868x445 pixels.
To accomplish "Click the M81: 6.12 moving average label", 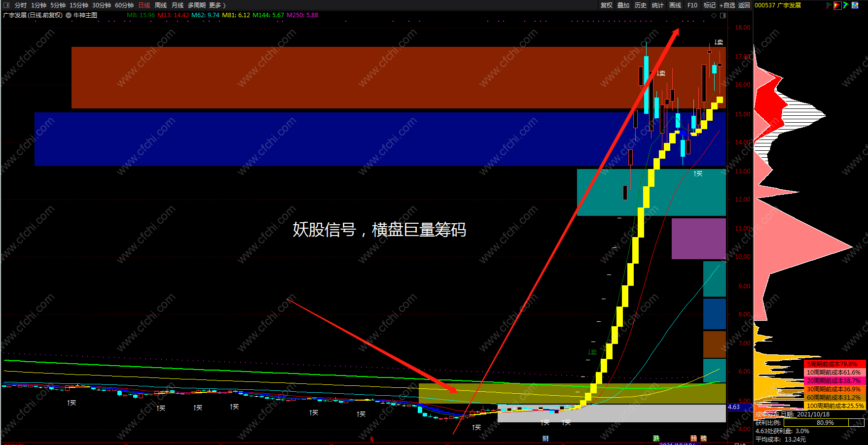I will (236, 15).
